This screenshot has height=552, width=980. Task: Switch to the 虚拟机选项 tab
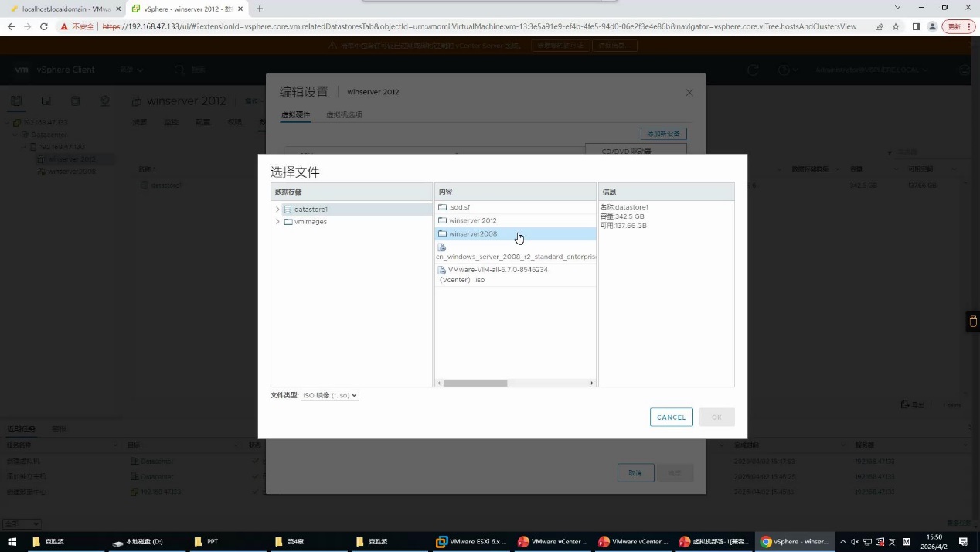(344, 114)
